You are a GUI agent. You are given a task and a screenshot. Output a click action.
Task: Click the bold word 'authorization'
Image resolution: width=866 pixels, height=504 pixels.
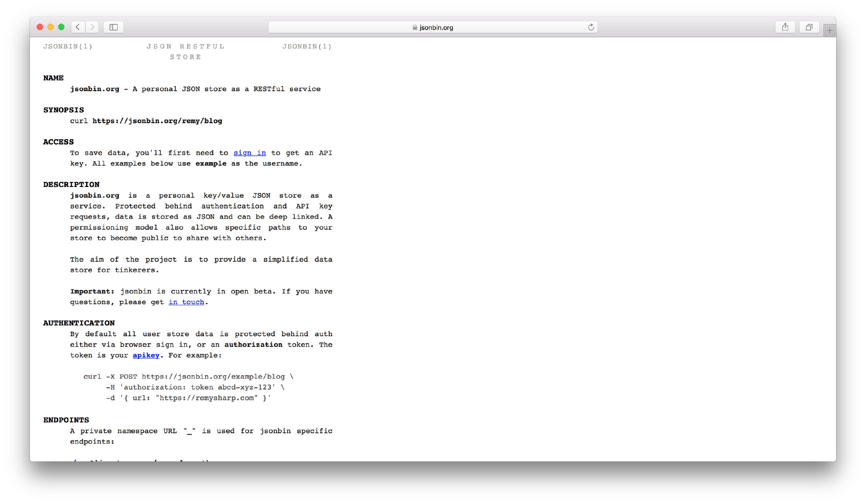tap(253, 345)
